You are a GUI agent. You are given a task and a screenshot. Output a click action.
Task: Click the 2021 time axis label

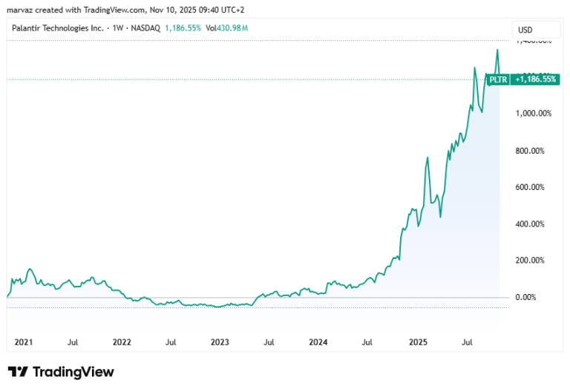(x=23, y=342)
